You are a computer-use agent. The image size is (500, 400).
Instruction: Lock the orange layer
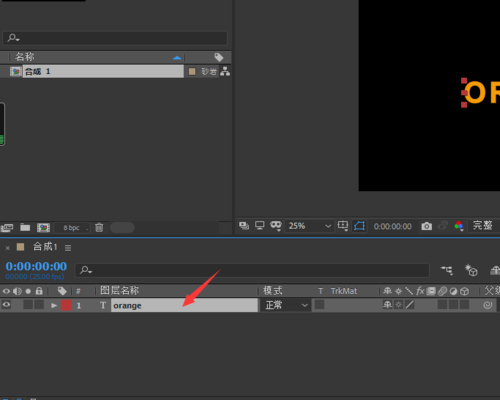point(39,305)
